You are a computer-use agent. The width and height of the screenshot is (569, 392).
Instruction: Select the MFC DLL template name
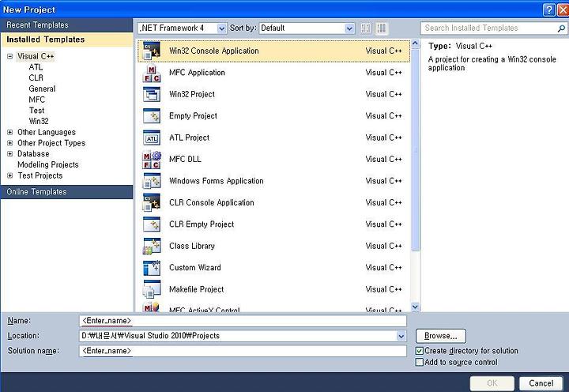[x=185, y=160]
